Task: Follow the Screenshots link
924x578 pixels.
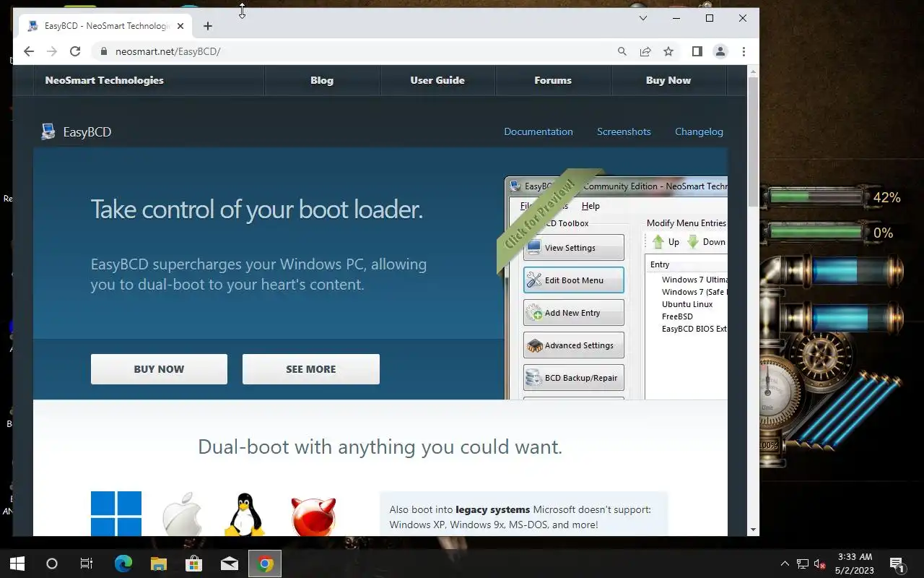Action: click(x=624, y=131)
